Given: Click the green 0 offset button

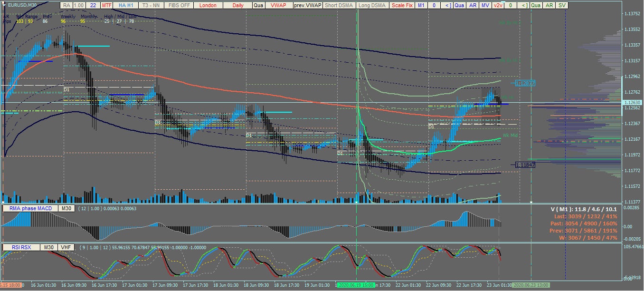Looking at the screenshot, I should click(x=510, y=5).
